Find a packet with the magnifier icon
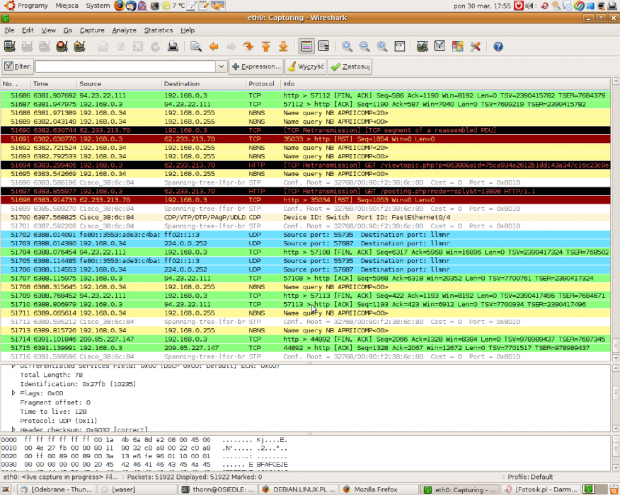 (196, 47)
